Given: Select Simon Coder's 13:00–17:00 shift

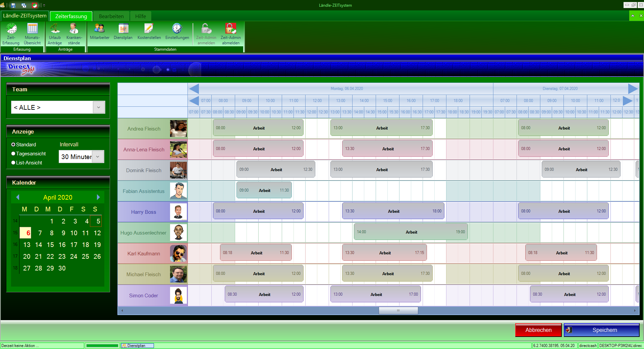Looking at the screenshot, I should click(x=376, y=294).
